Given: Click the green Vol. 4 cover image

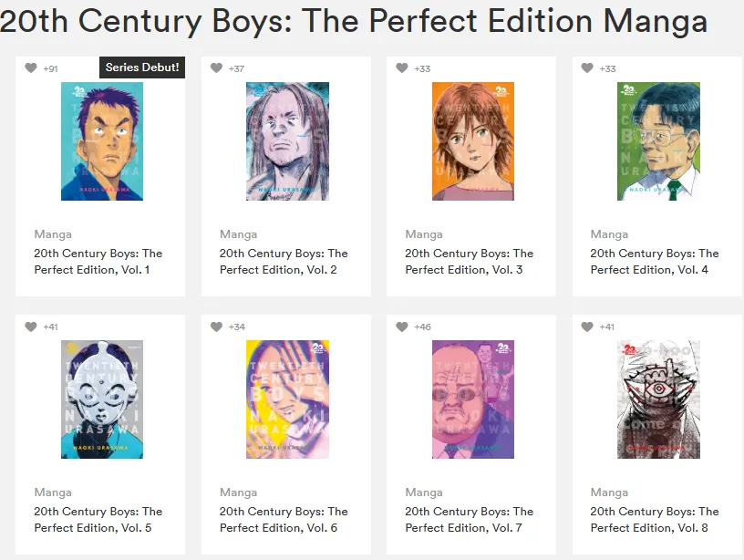Looking at the screenshot, I should click(x=658, y=141).
